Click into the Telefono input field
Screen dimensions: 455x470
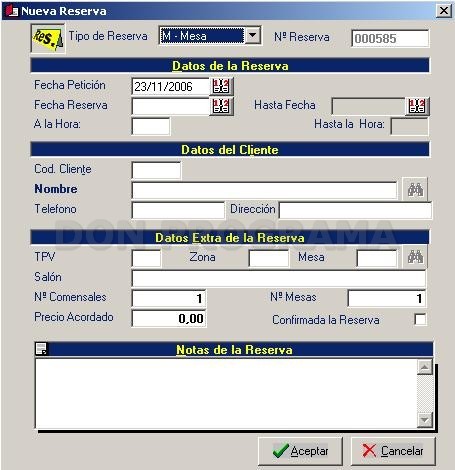[x=178, y=210]
